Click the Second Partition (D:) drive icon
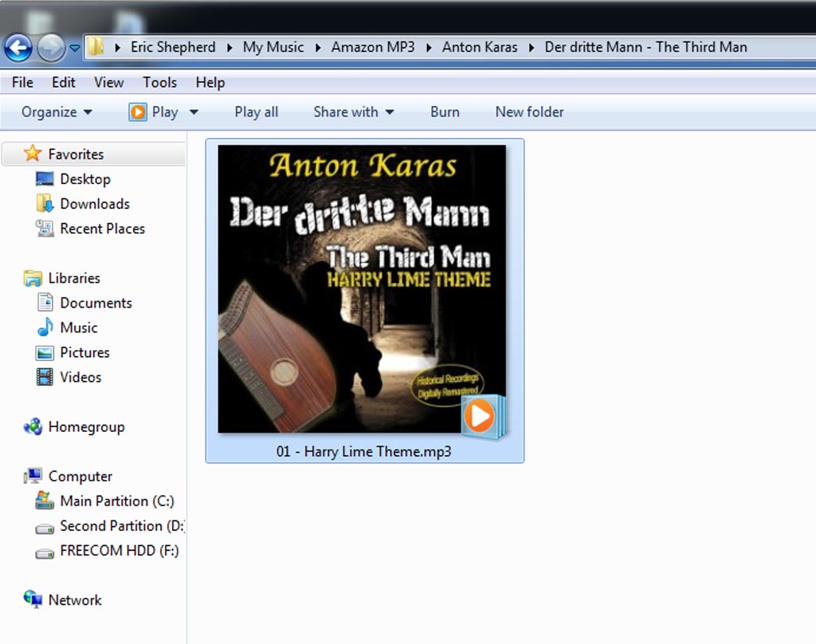Viewport: 816px width, 644px height. tap(45, 528)
